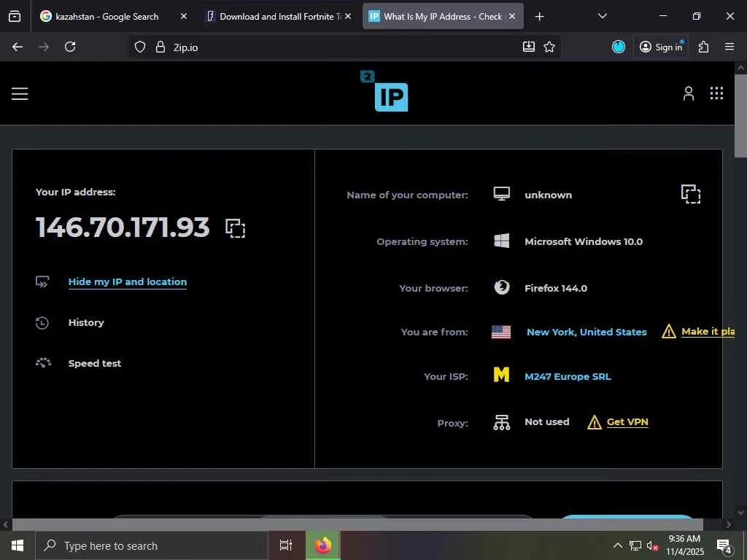Switch to kazahstan Google Search tab
Image resolution: width=747 pixels, height=560 pixels.
click(x=107, y=17)
